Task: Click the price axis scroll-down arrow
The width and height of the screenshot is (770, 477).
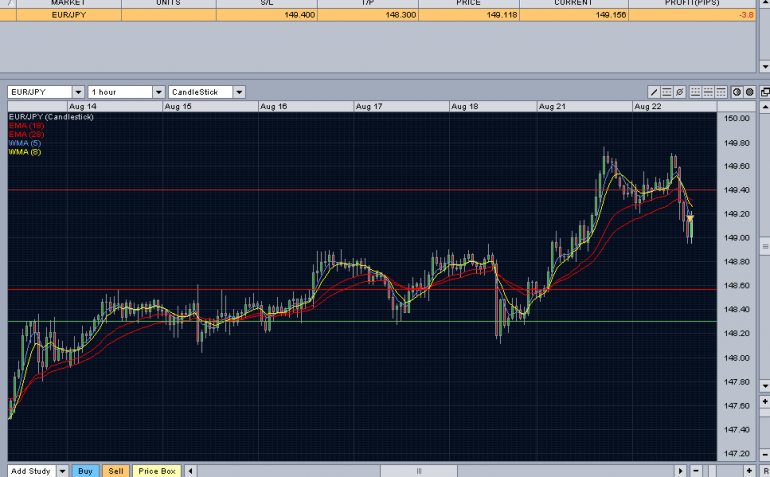Action: (765, 386)
